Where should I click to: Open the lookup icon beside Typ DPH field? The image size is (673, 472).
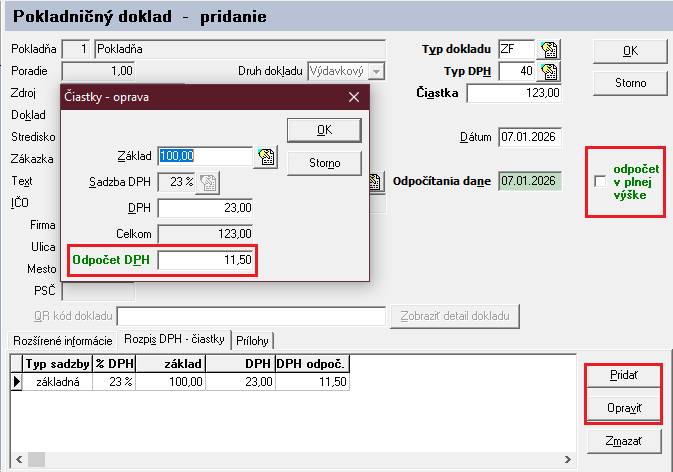pos(549,72)
